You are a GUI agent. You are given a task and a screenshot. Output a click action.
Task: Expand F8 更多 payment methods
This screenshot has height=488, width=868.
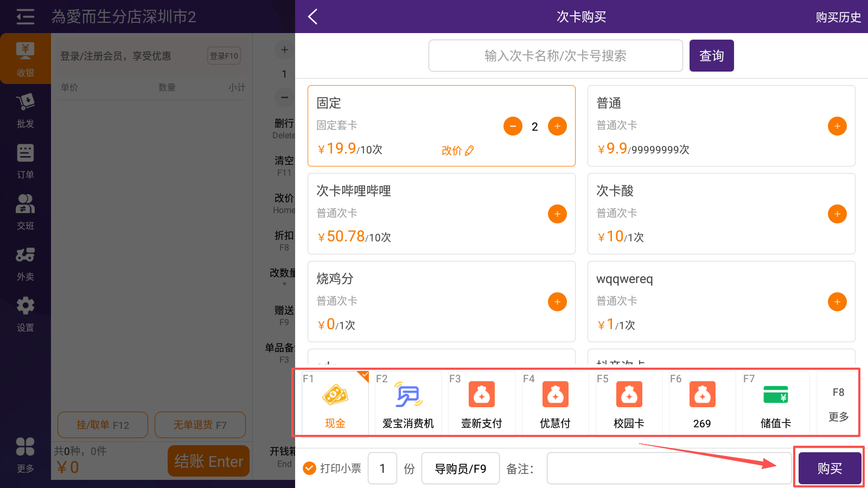(838, 404)
